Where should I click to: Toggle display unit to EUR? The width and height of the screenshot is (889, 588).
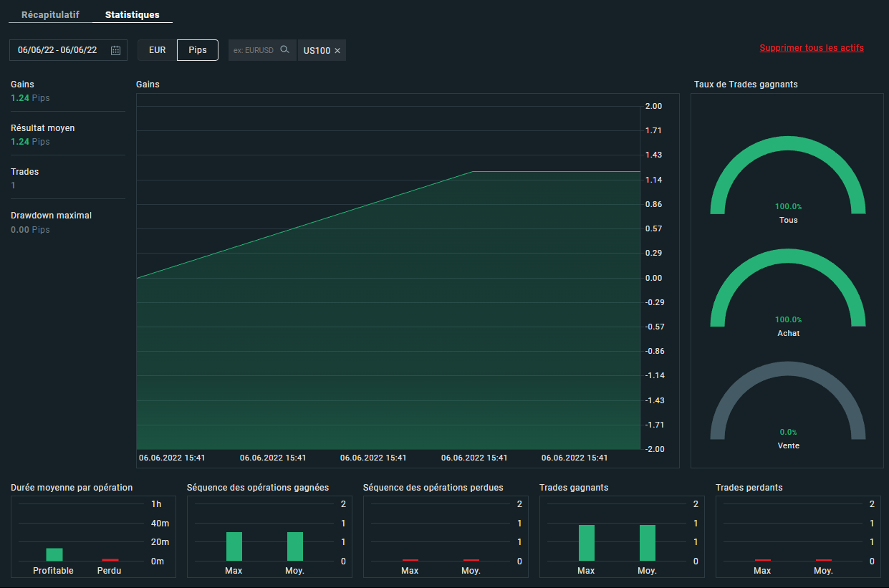[157, 50]
